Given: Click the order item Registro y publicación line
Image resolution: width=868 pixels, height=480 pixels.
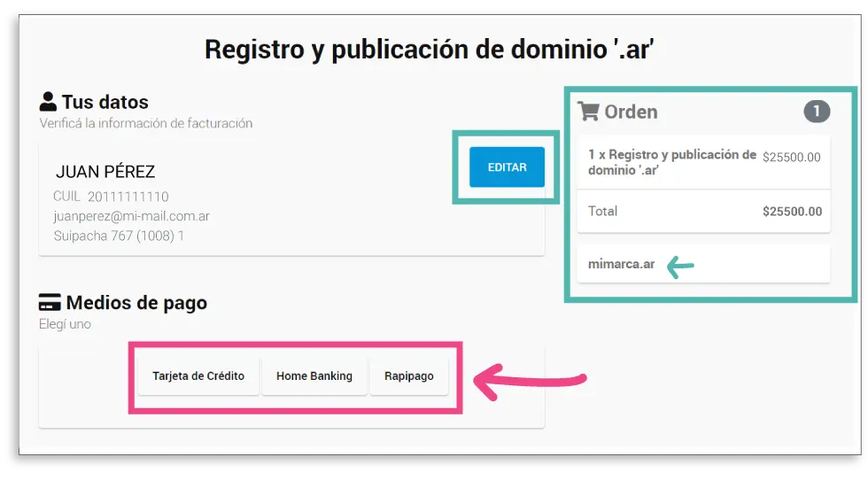Looking at the screenshot, I should (671, 162).
